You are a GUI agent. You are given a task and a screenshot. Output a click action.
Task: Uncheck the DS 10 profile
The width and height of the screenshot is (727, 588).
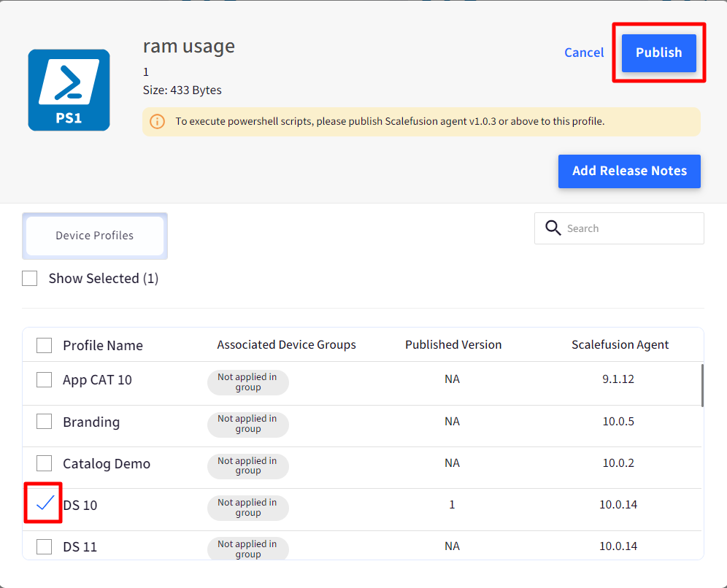coord(44,503)
